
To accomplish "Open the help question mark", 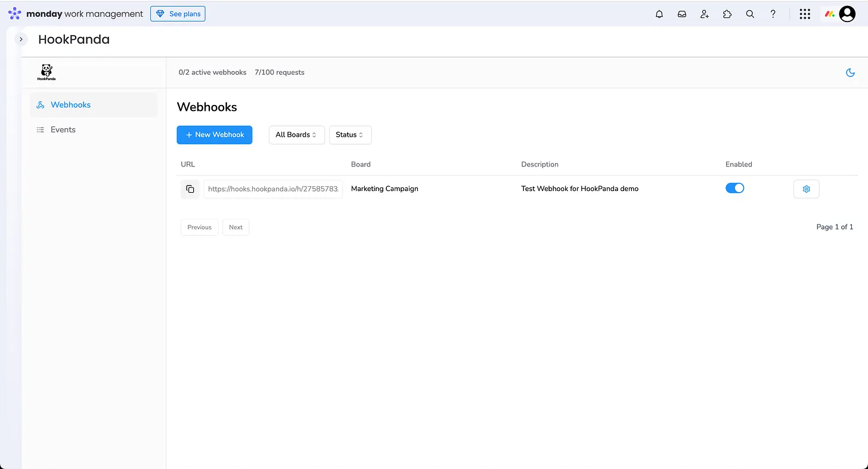I will (773, 14).
